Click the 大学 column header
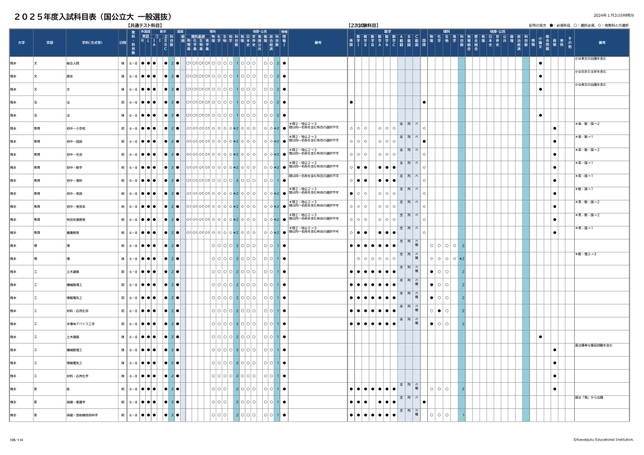The width and height of the screenshot is (644, 455). click(x=17, y=43)
